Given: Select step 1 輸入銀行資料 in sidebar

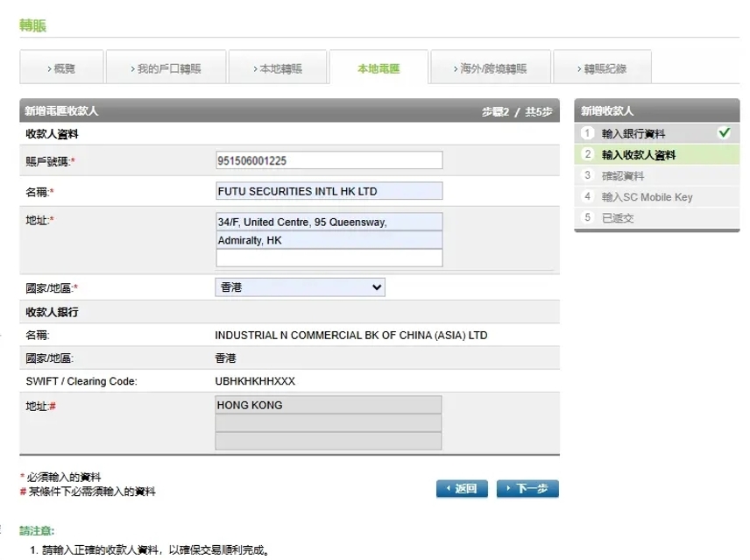Looking at the screenshot, I should pos(657,133).
